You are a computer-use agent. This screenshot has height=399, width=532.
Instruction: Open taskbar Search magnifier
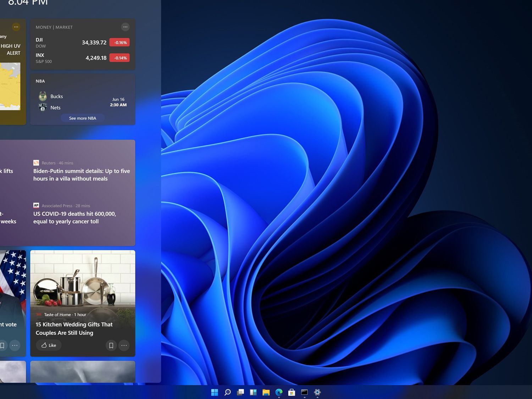228,392
